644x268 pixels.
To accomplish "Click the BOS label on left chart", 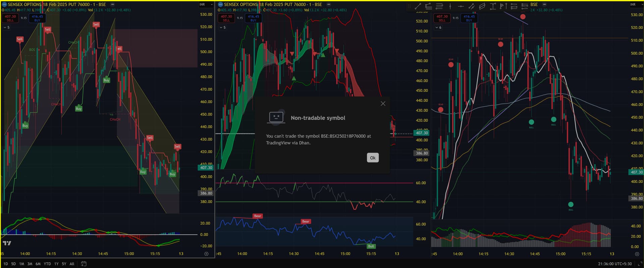I will click(32, 50).
